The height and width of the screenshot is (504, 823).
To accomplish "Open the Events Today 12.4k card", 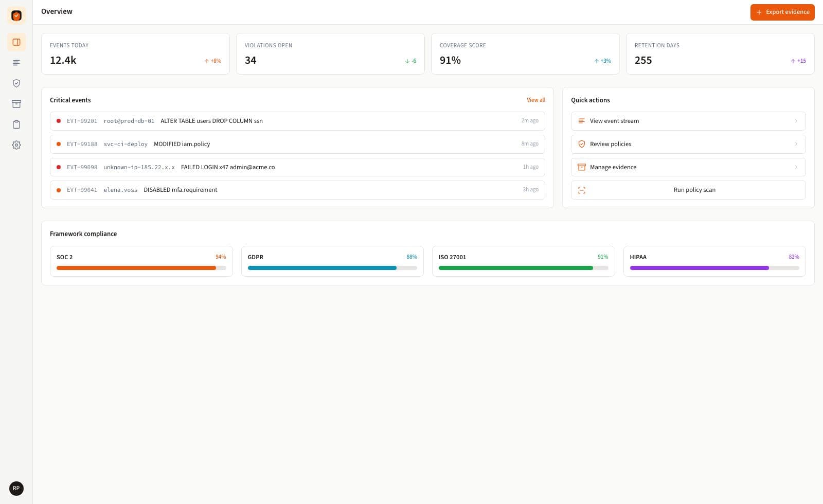I will [135, 53].
